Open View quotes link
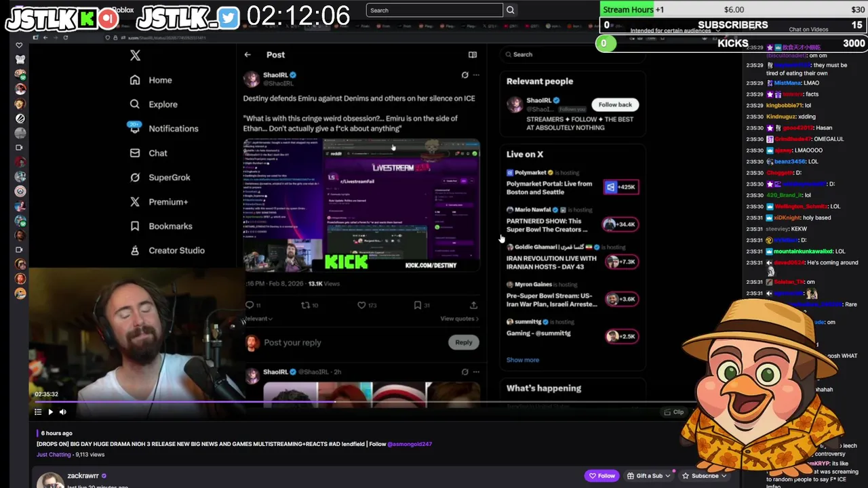The height and width of the screenshot is (488, 868). click(459, 319)
